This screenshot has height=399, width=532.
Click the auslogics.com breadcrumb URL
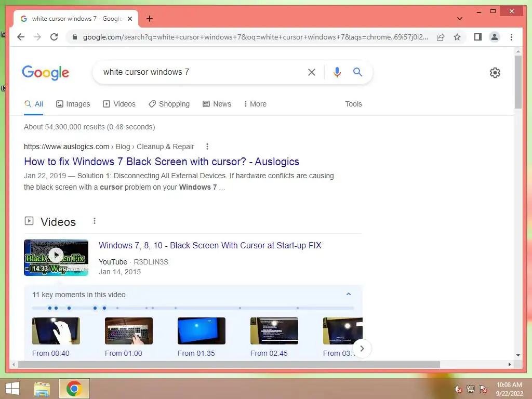109,147
